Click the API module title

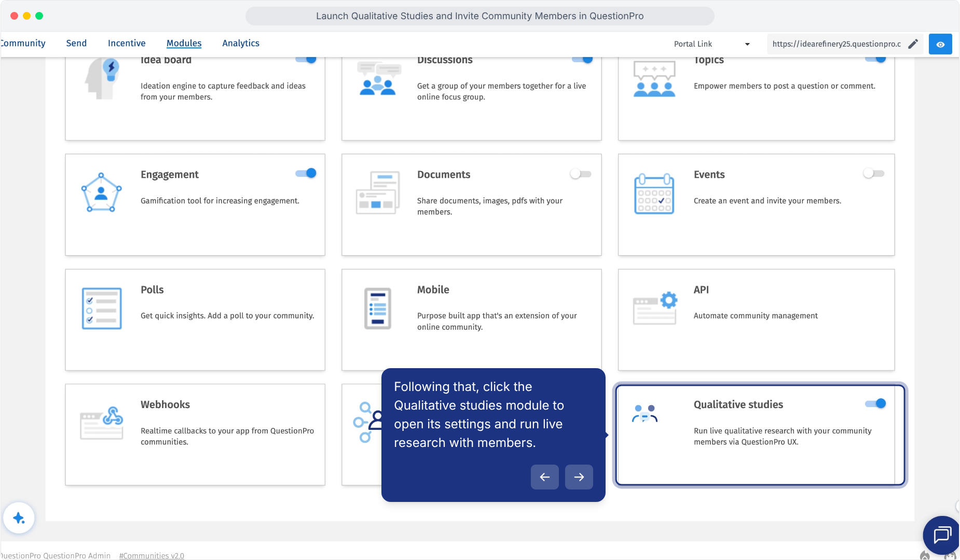point(701,290)
